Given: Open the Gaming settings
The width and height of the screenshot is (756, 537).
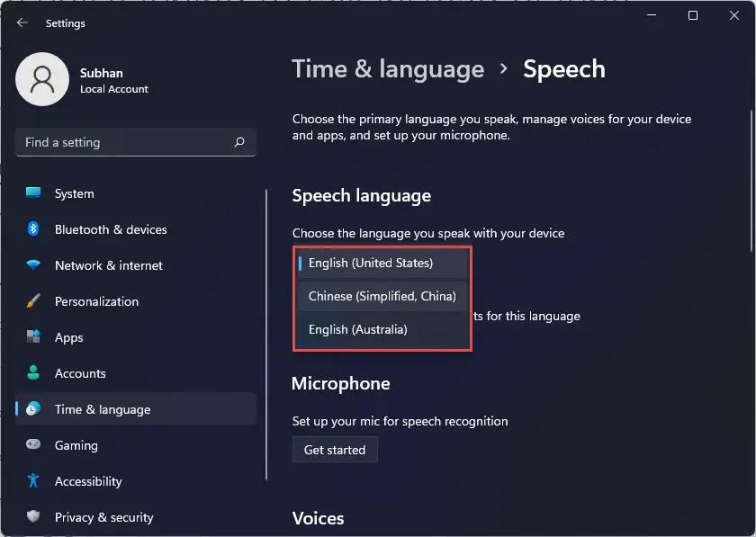Looking at the screenshot, I should coord(136,445).
